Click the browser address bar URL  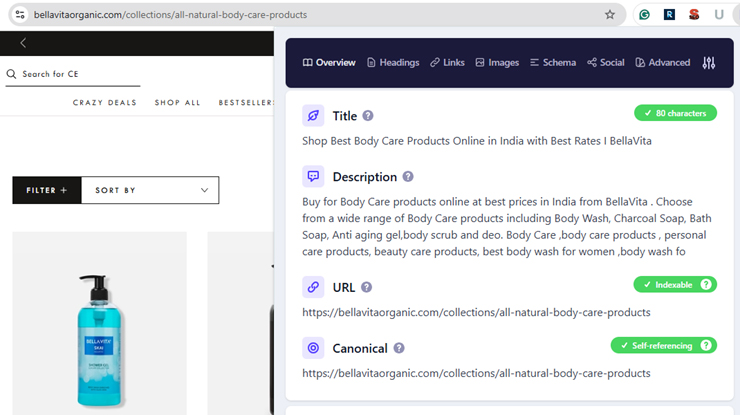(x=170, y=15)
